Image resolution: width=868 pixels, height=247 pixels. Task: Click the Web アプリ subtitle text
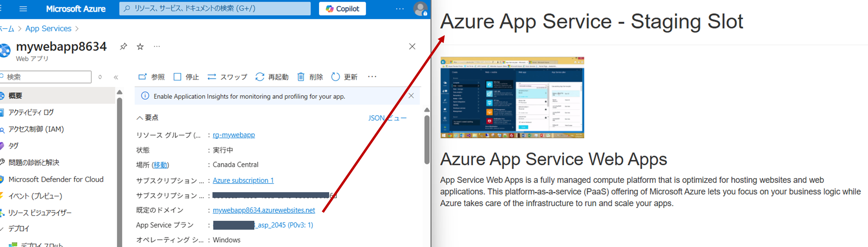tap(32, 59)
